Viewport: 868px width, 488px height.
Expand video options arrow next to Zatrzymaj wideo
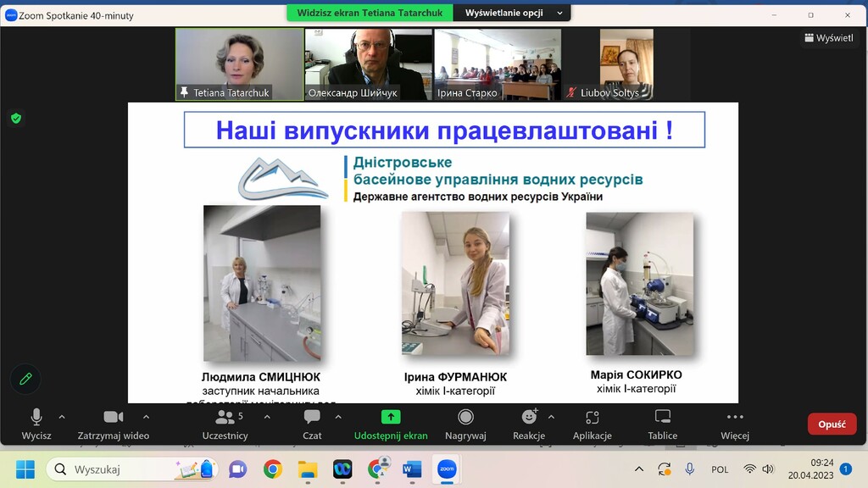[x=146, y=417]
